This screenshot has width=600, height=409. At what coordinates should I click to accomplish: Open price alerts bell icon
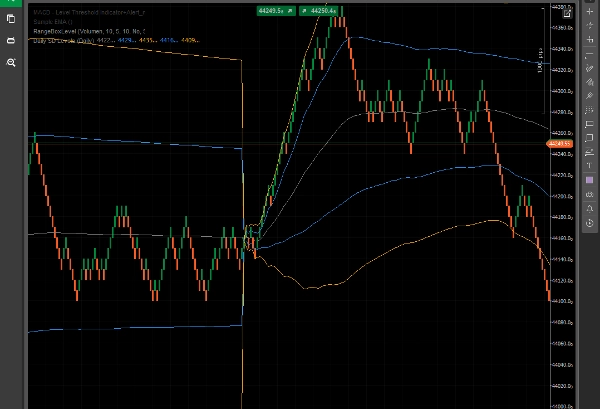tap(590, 209)
